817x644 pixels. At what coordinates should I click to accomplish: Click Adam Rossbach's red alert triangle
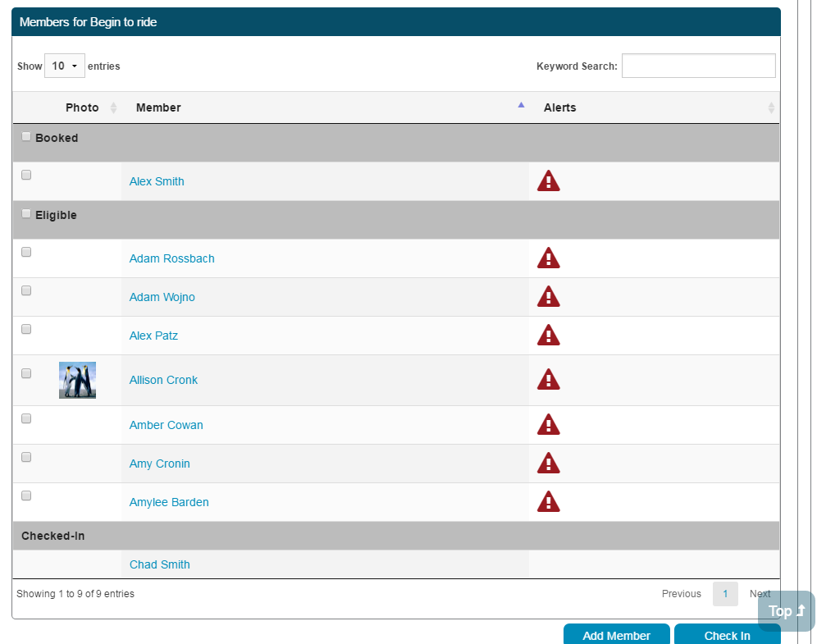pyautogui.click(x=548, y=258)
